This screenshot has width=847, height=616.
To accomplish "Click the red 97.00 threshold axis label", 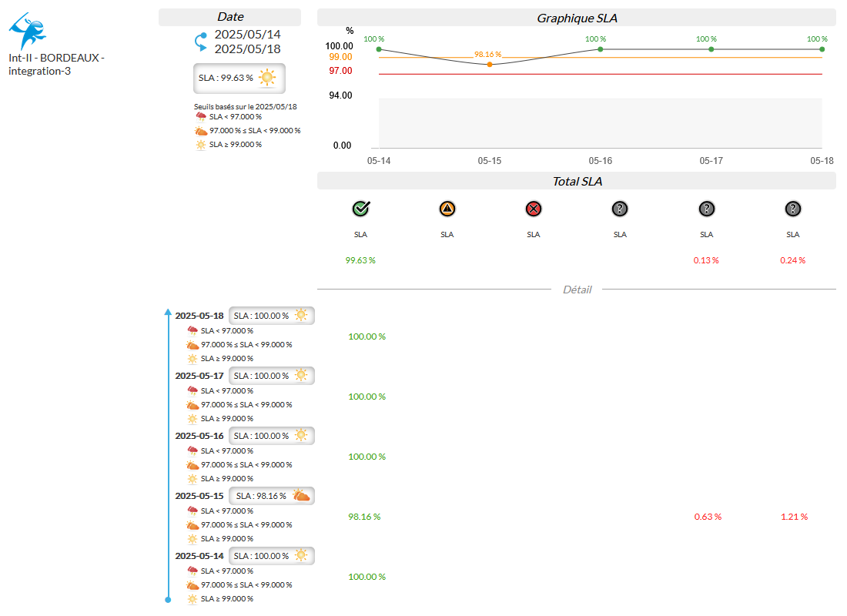I will pos(340,71).
